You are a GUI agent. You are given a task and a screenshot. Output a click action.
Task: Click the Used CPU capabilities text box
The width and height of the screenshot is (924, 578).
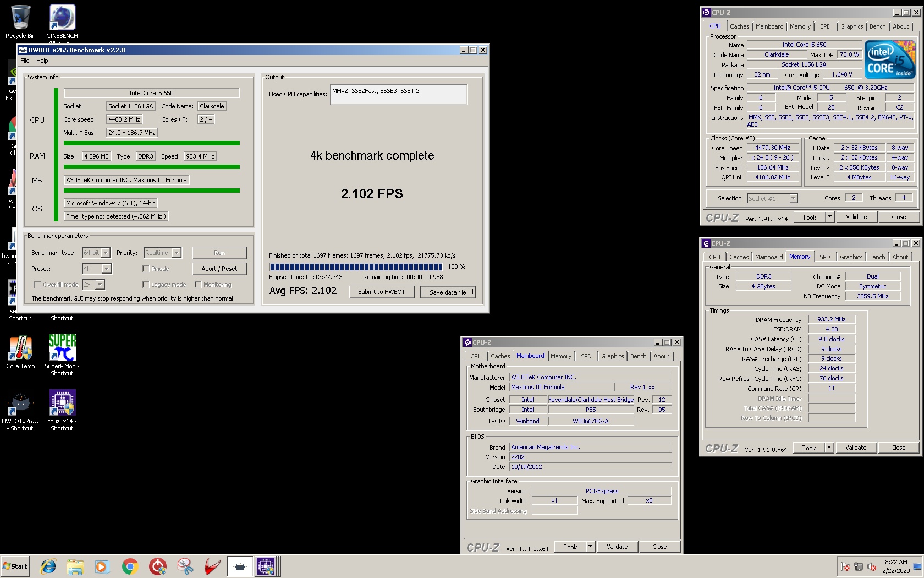pyautogui.click(x=399, y=95)
